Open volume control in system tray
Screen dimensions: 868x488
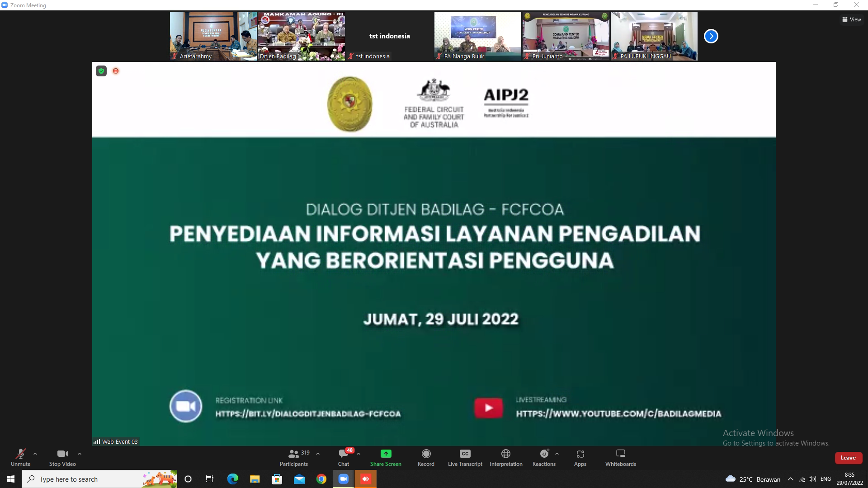click(812, 479)
